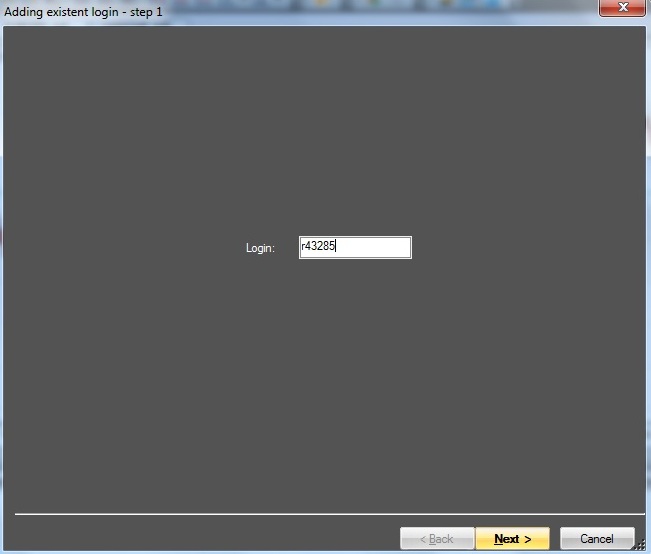Focus the Login text field

tap(355, 247)
